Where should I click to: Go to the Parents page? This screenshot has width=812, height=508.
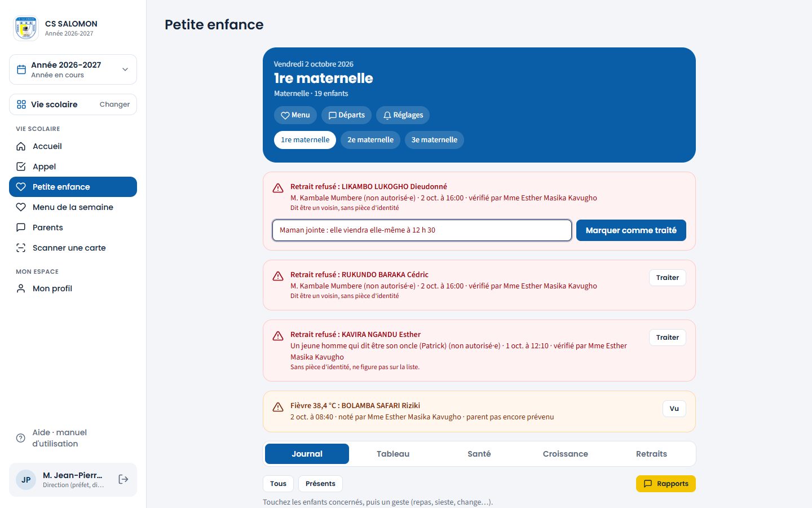click(73, 227)
